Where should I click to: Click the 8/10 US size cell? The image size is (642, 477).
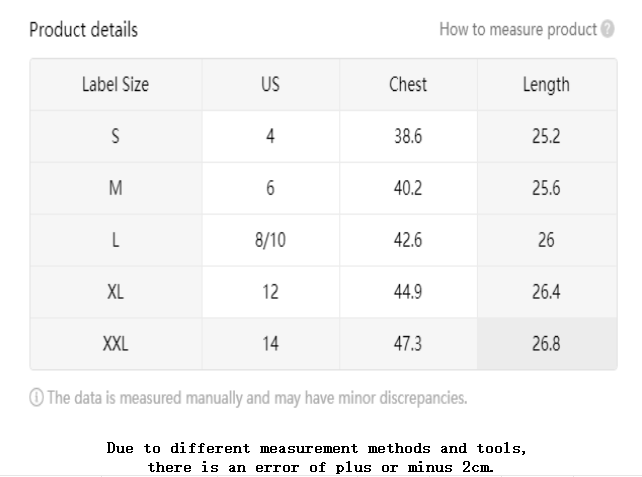tap(271, 240)
